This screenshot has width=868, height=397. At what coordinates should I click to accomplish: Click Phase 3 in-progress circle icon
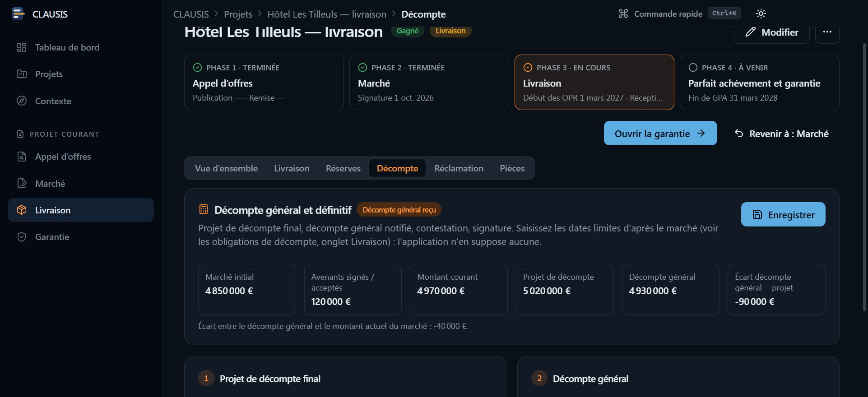click(528, 68)
